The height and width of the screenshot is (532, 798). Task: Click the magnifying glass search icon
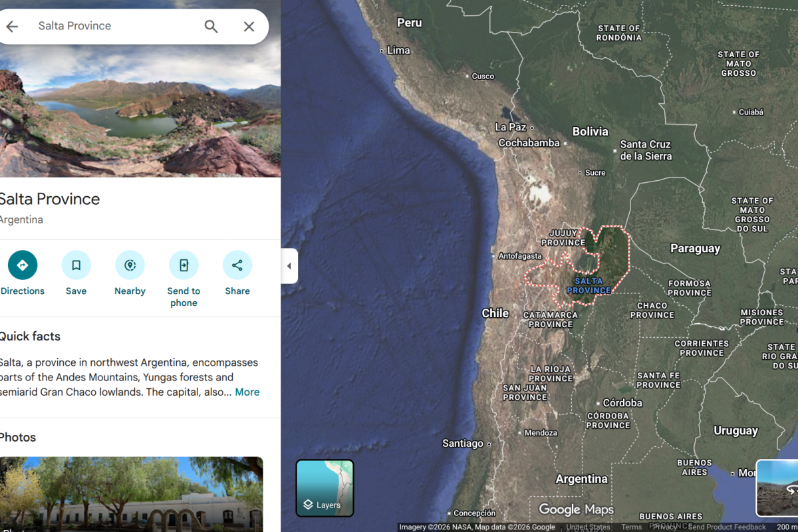pyautogui.click(x=211, y=27)
